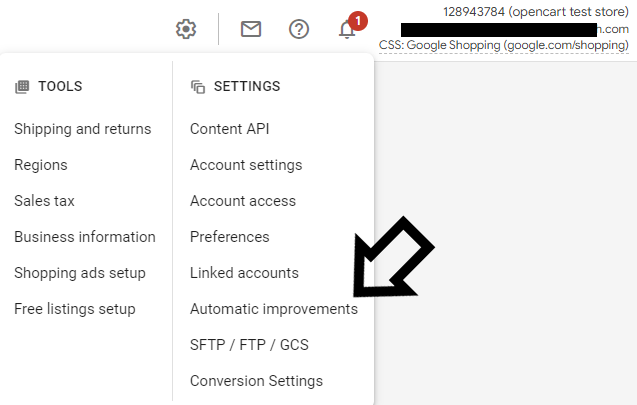Image resolution: width=637 pixels, height=405 pixels.
Task: Click the SETTINGS stacked-windows icon
Action: (x=198, y=87)
